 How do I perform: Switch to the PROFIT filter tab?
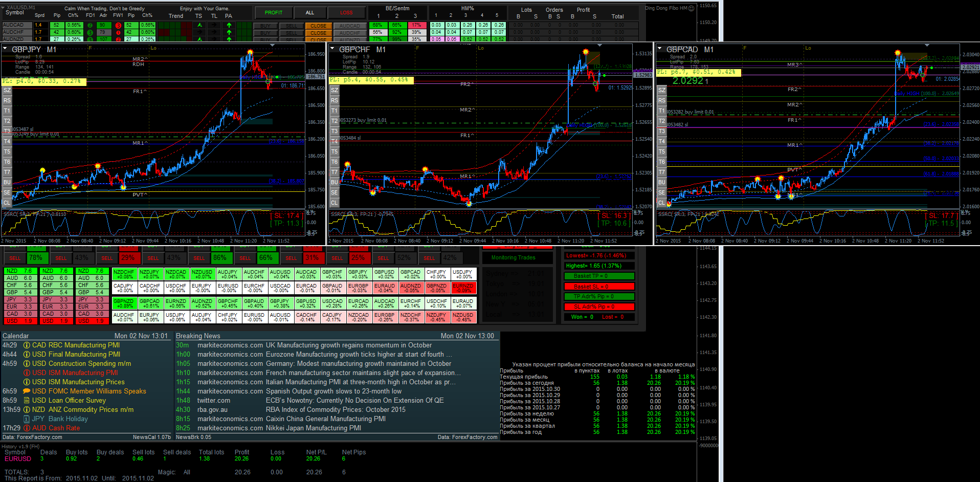274,12
